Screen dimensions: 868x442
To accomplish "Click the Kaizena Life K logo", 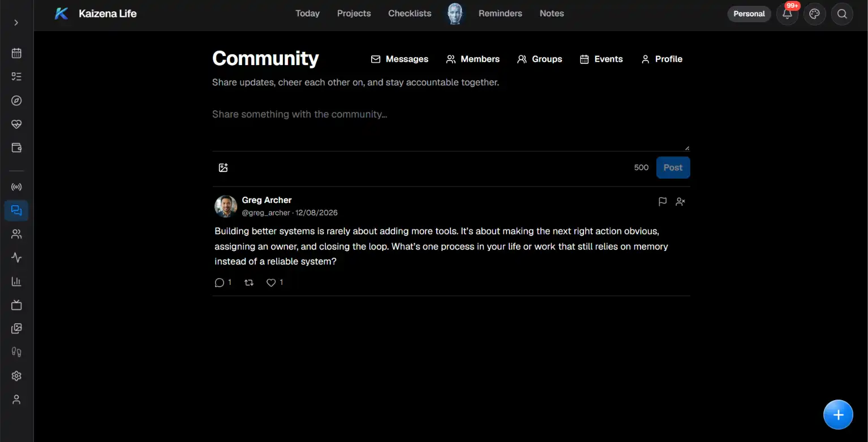I will pos(61,14).
